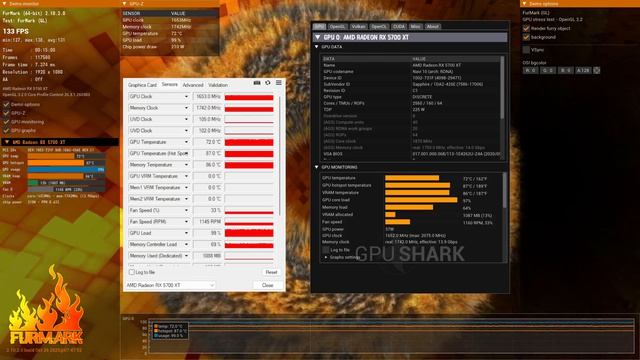Open the Memory Controller Load dropdown
Viewport: 640px width, 360px height.
tap(186, 244)
